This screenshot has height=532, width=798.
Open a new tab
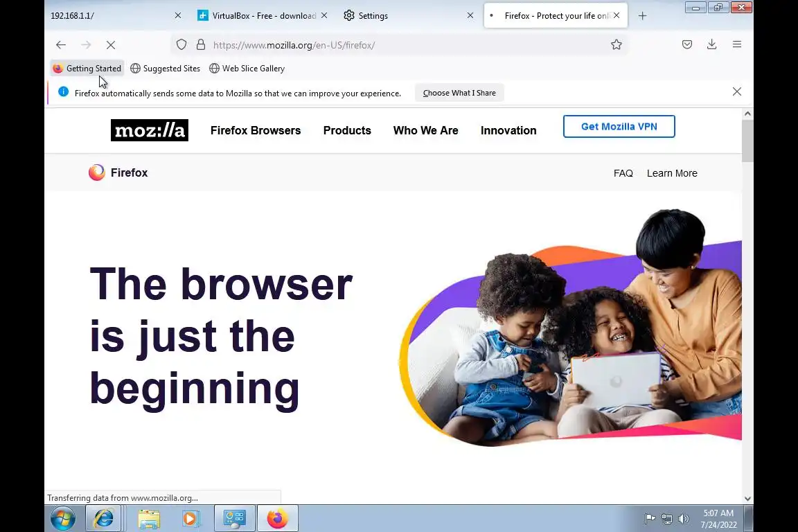click(642, 16)
